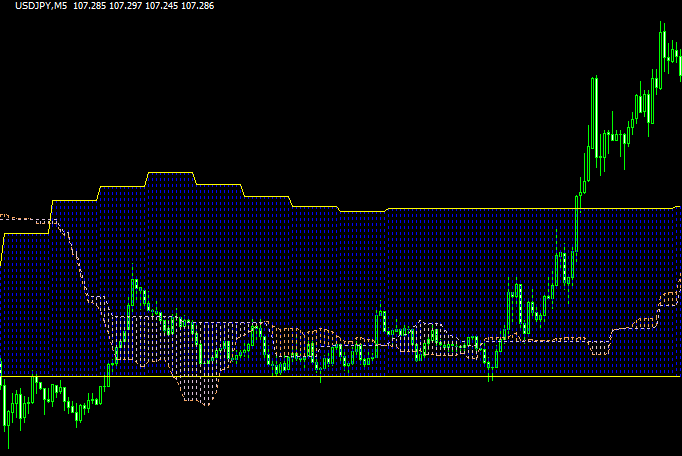Image resolution: width=682 pixels, height=456 pixels.
Task: Click the "USDJPY,M5" chart symbol label
Action: point(41,6)
